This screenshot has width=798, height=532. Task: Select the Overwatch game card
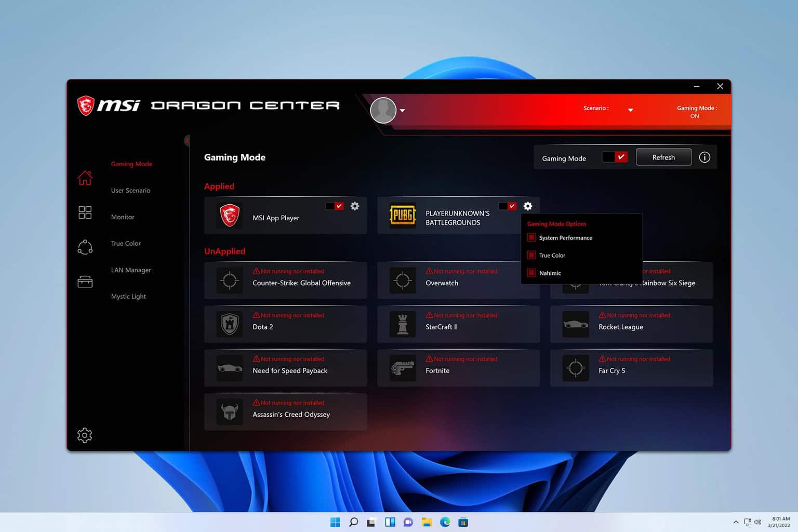pyautogui.click(x=458, y=281)
